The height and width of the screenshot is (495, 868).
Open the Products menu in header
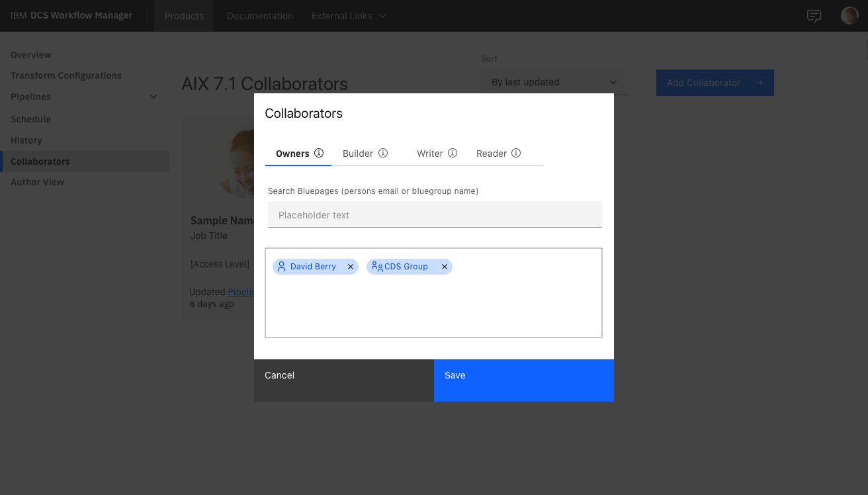(184, 16)
